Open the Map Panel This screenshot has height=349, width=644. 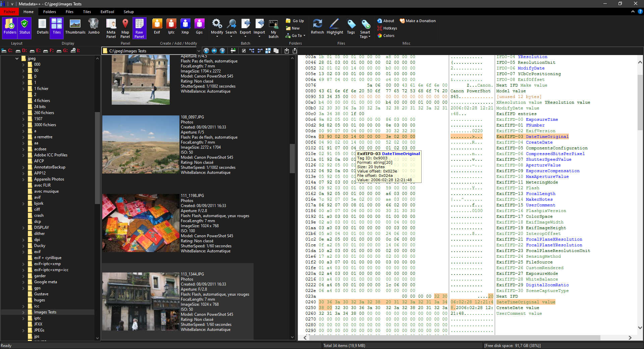(125, 28)
